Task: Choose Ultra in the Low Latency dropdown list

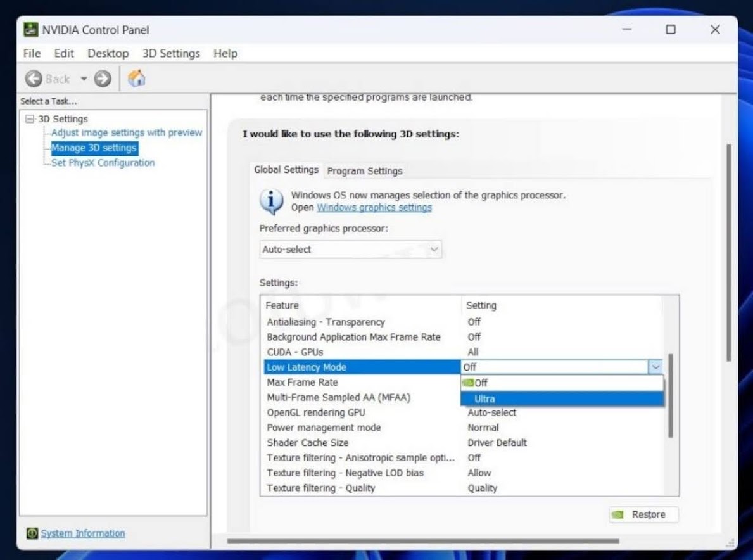Action: pos(562,398)
